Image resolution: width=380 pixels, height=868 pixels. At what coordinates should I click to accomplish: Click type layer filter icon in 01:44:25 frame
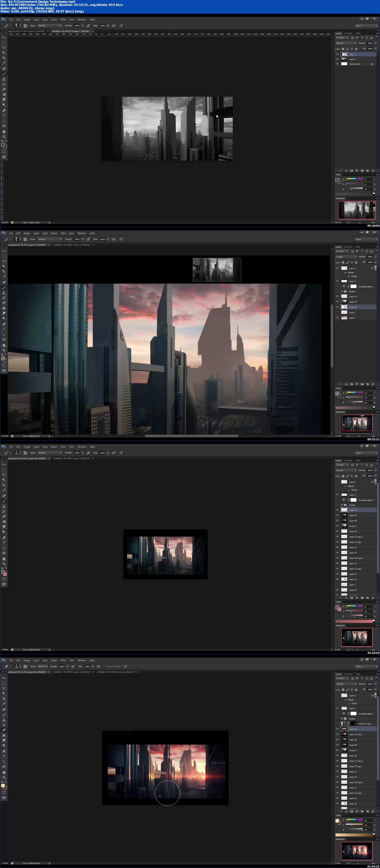pyautogui.click(x=362, y=678)
